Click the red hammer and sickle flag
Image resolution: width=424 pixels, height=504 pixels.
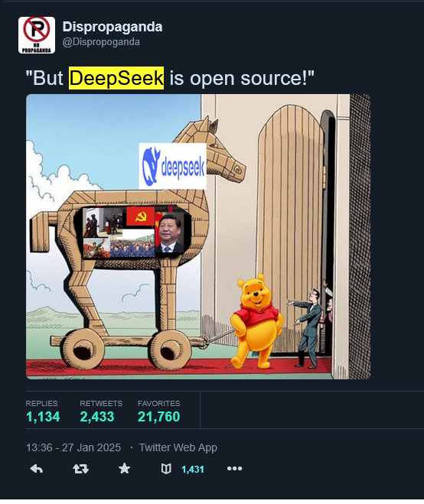point(141,216)
